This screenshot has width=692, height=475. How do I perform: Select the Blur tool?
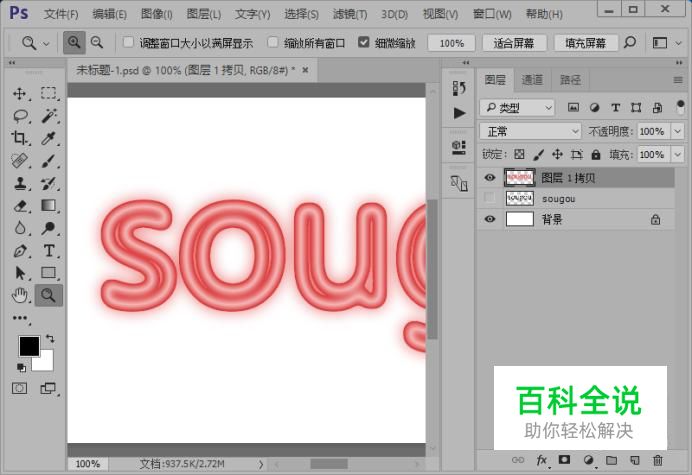point(20,228)
